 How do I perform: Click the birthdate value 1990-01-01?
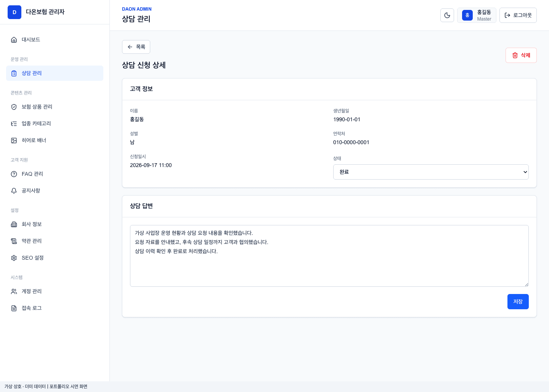(x=347, y=119)
